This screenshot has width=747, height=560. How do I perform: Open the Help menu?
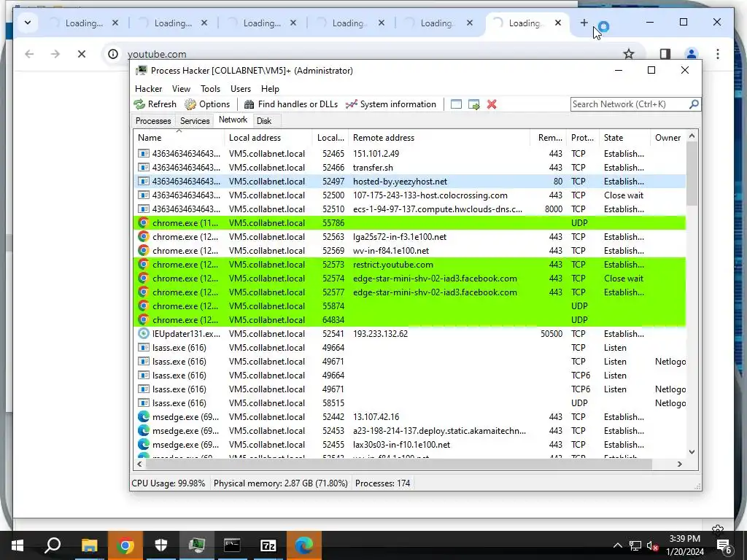(270, 88)
